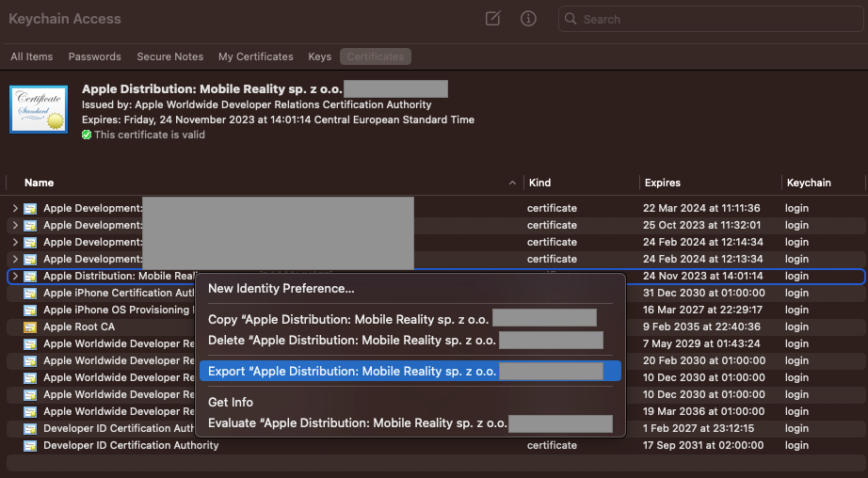Click the gold Apple Root CA certificate icon
Screen dimensions: 868x478
click(x=30, y=327)
